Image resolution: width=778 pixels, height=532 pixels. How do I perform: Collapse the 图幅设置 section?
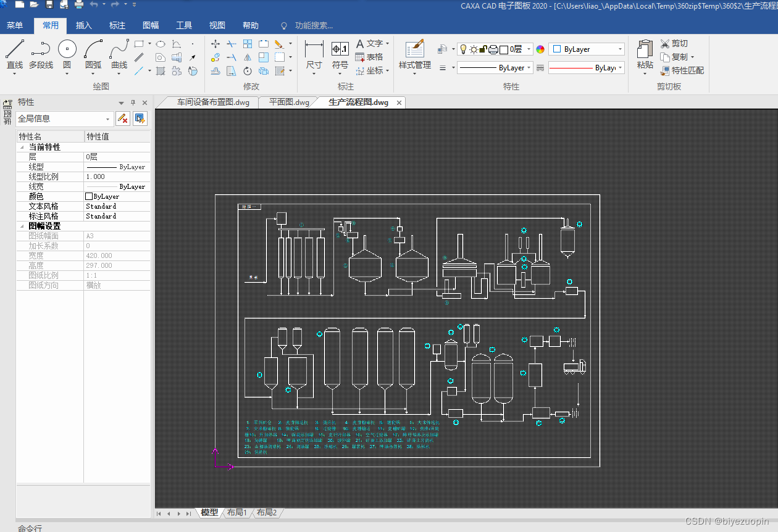click(23, 227)
